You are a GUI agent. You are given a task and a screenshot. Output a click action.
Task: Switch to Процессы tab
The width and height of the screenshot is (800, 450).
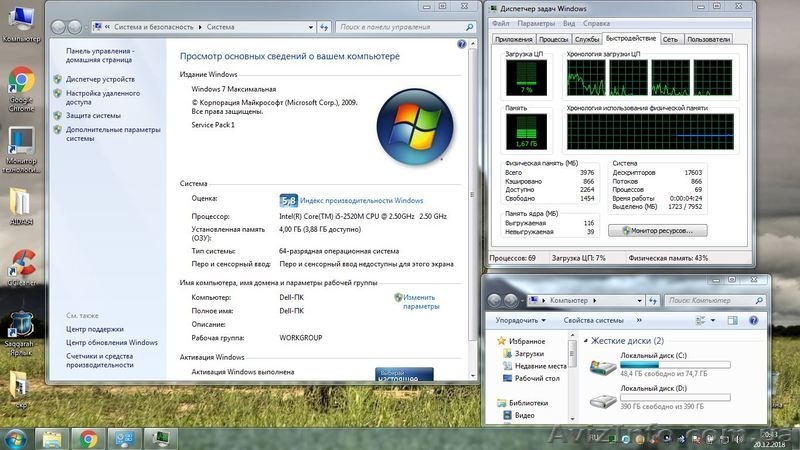click(x=554, y=39)
